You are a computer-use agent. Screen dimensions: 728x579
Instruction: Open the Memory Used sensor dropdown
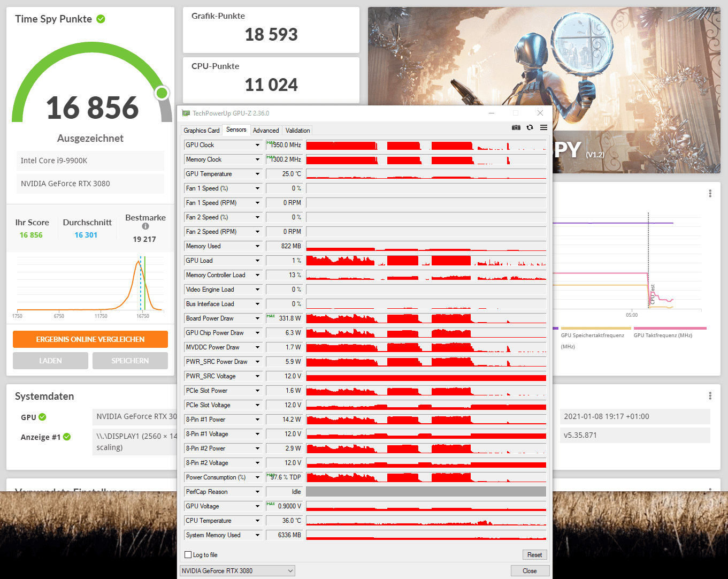pos(257,246)
